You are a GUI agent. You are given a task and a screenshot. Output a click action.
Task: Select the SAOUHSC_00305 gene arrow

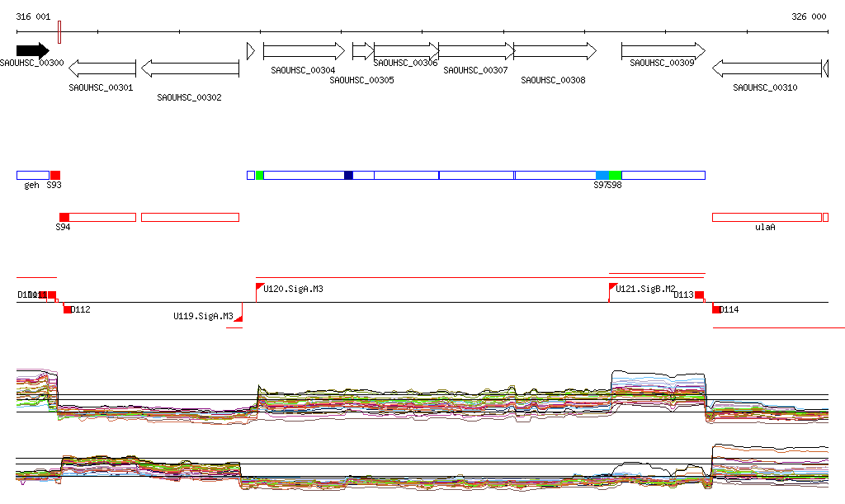(x=363, y=51)
